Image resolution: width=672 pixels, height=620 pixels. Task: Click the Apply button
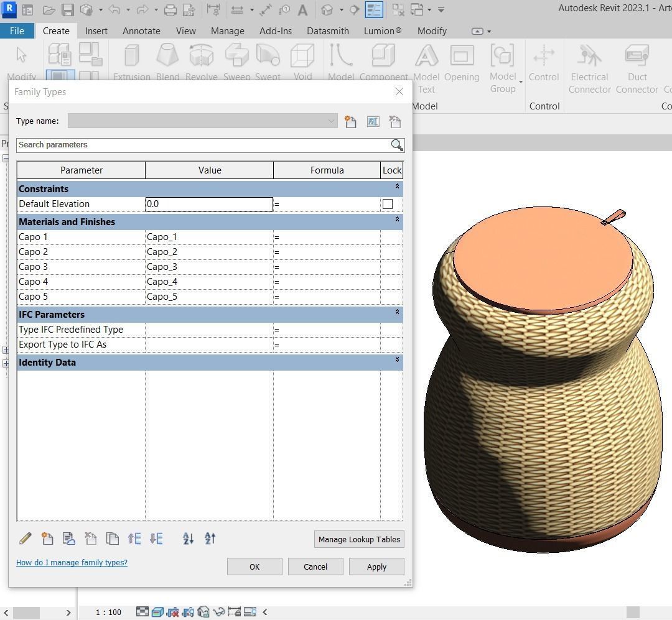pyautogui.click(x=376, y=567)
